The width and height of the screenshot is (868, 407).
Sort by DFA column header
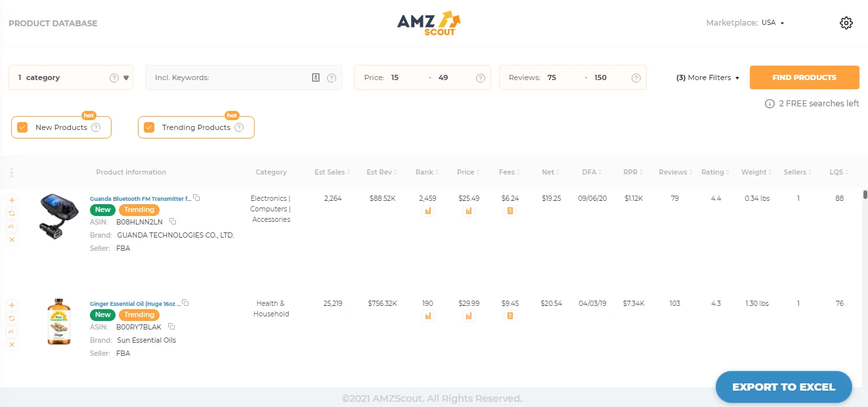pos(592,172)
